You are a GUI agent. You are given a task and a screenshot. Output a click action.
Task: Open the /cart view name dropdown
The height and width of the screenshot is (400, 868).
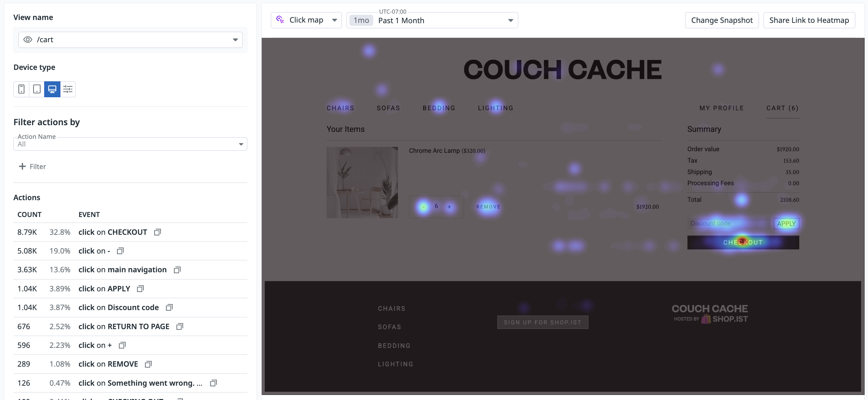point(235,40)
